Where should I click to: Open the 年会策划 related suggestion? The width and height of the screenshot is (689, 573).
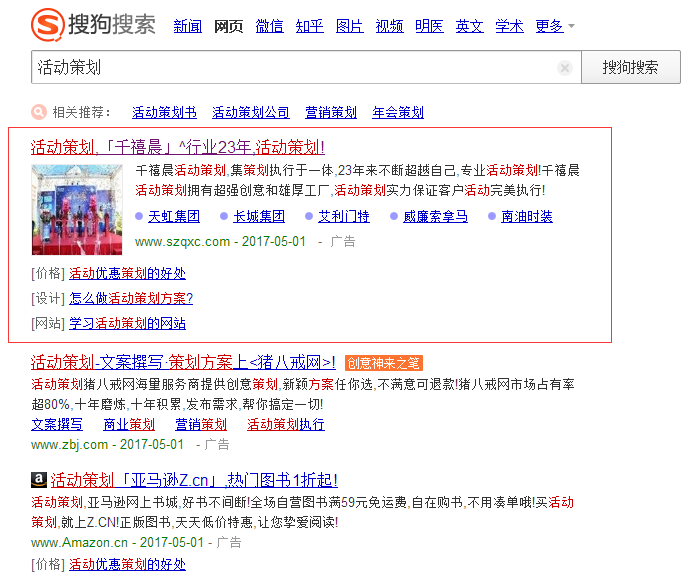click(397, 113)
